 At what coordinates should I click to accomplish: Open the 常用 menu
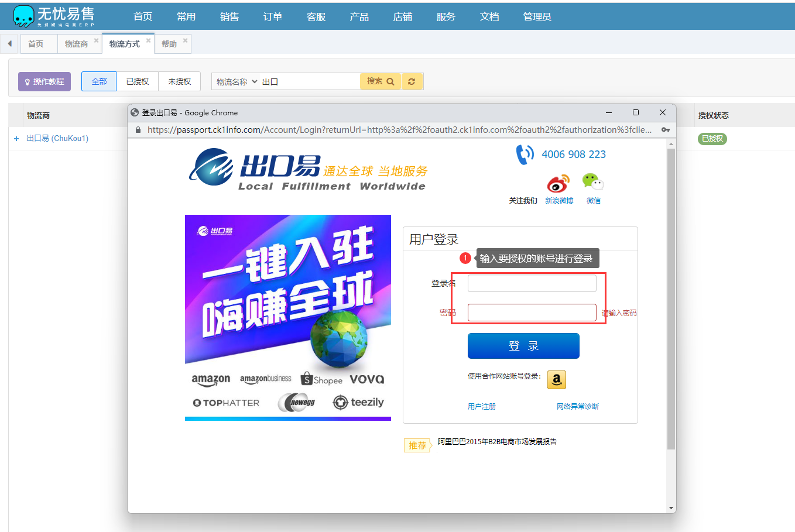[x=186, y=17]
